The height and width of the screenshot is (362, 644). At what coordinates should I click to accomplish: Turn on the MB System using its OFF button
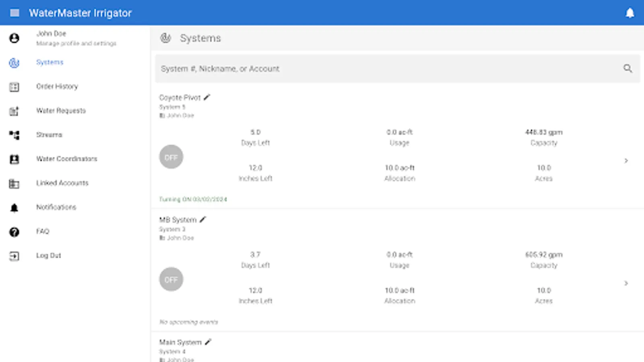tap(171, 279)
